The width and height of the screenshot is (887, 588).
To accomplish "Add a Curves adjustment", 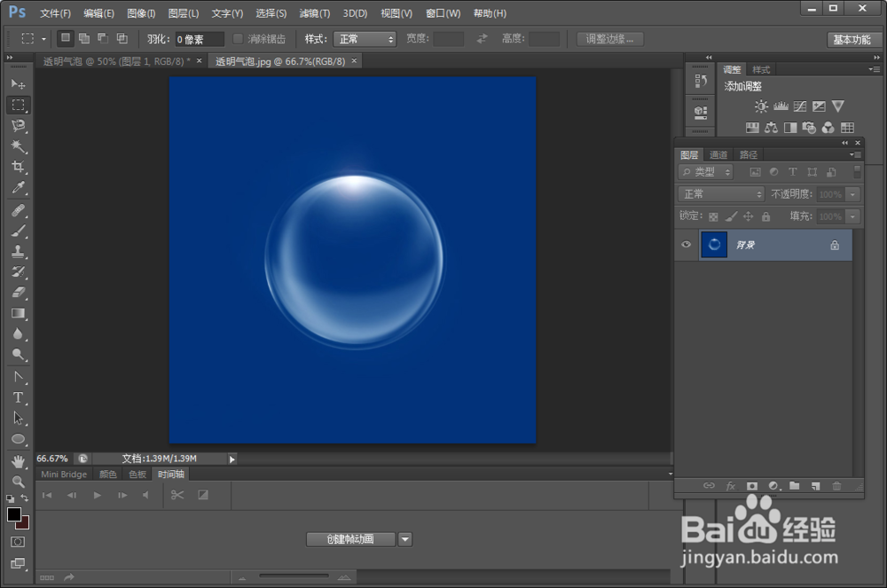I will (x=800, y=106).
